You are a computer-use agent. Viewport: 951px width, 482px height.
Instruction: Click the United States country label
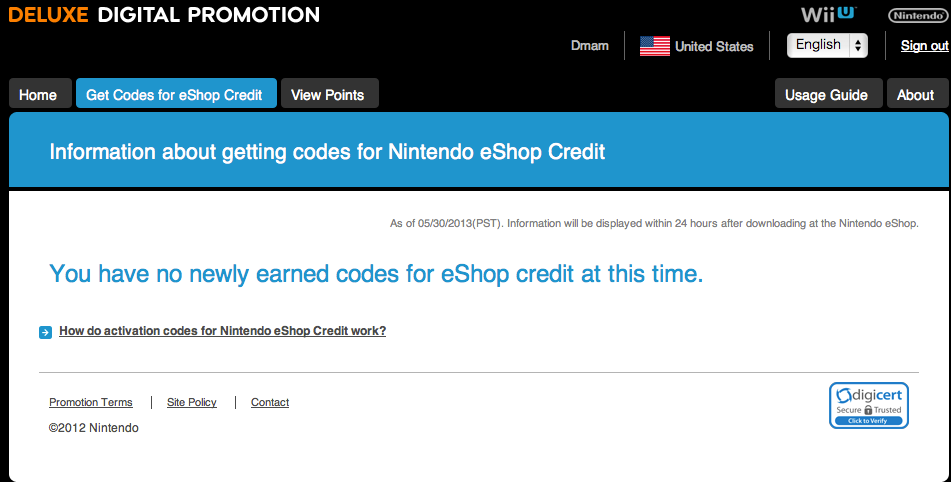tap(714, 46)
